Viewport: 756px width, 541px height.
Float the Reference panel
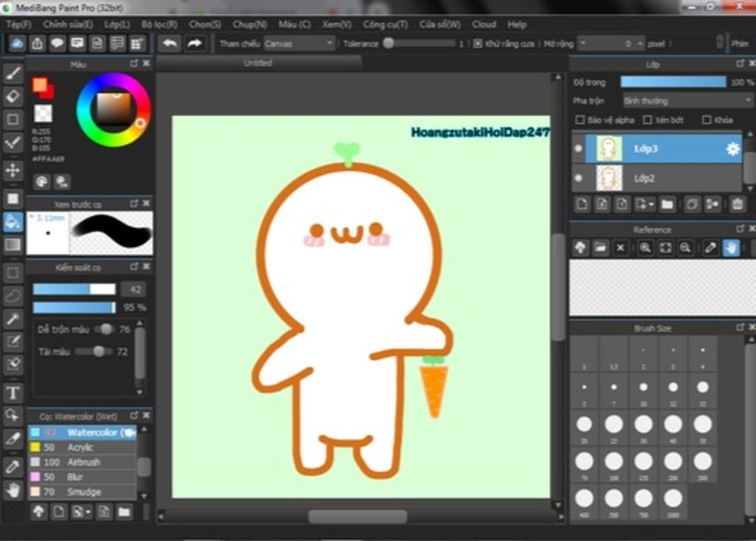(740, 229)
